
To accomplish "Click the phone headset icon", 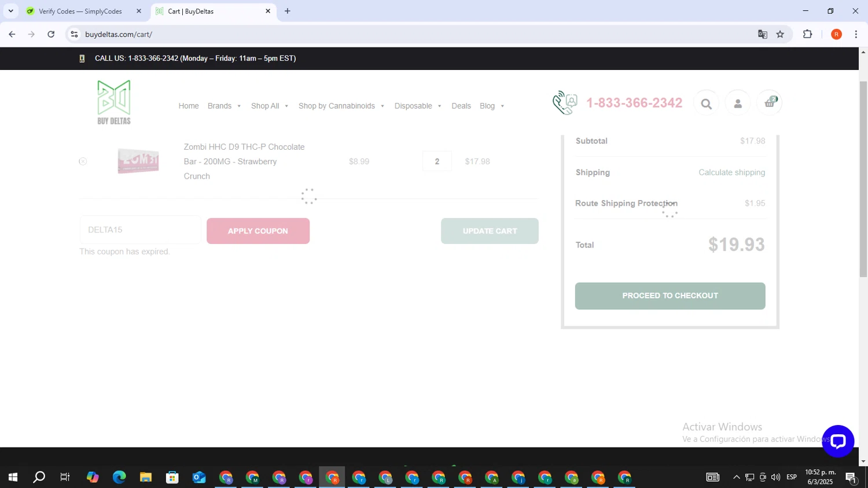I will click(x=565, y=103).
